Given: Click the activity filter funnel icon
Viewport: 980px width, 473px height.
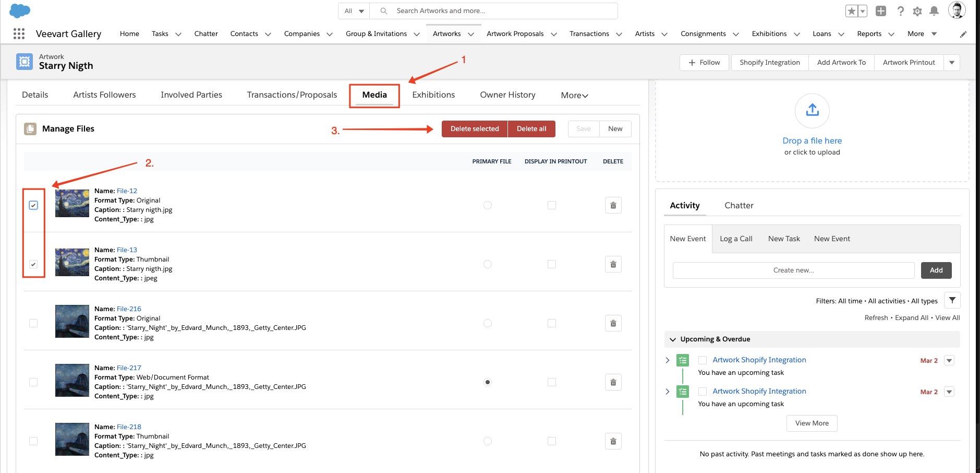Looking at the screenshot, I should coord(952,300).
